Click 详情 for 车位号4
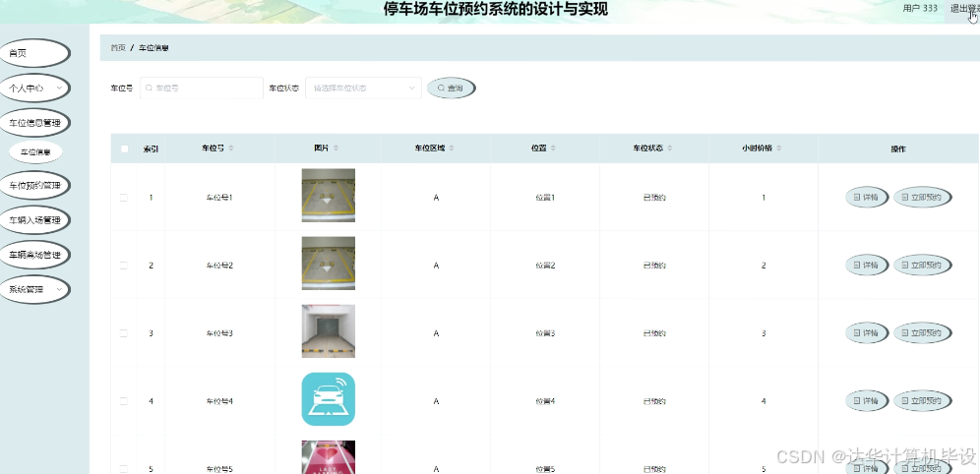 coord(867,401)
